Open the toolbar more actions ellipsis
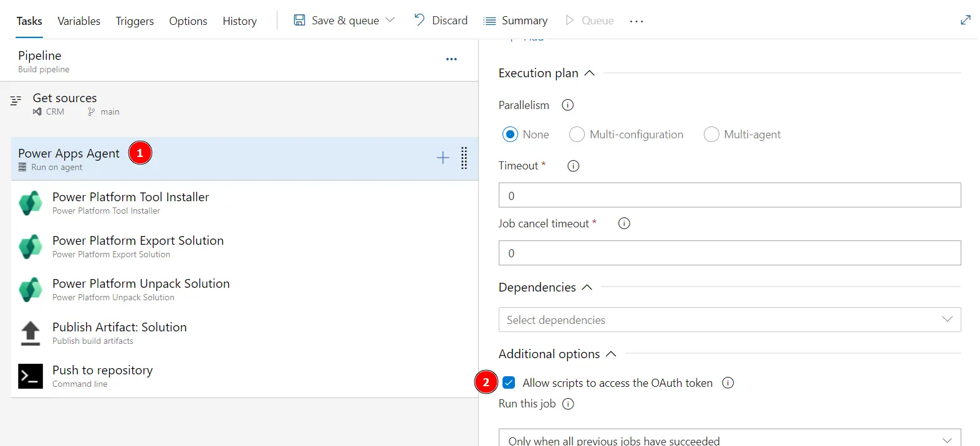Image resolution: width=980 pixels, height=446 pixels. tap(636, 21)
